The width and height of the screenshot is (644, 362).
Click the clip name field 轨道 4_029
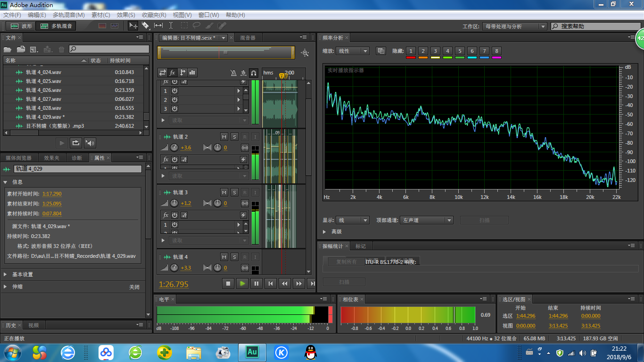(77, 169)
